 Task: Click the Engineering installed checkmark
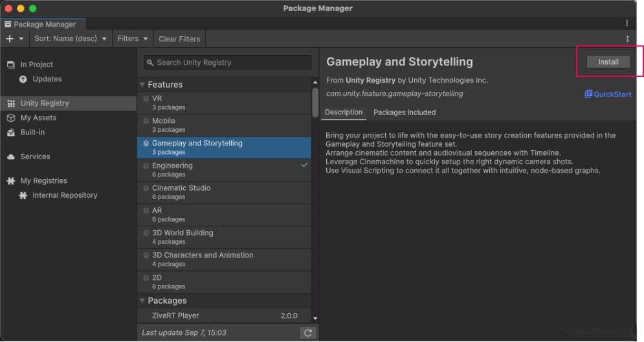pos(304,165)
